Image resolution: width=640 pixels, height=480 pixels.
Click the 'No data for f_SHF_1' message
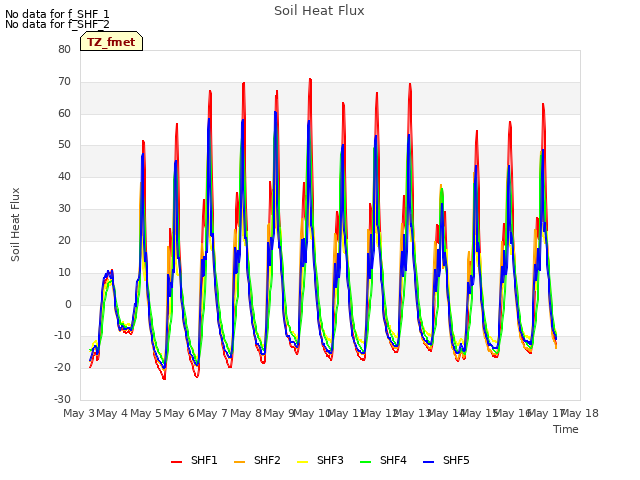tap(57, 14)
